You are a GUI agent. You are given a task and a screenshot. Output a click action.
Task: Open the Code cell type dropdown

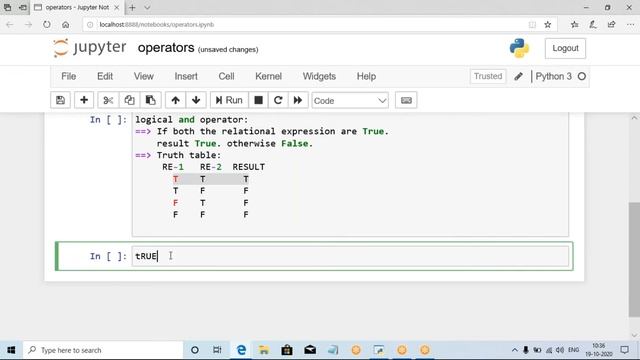point(350,100)
